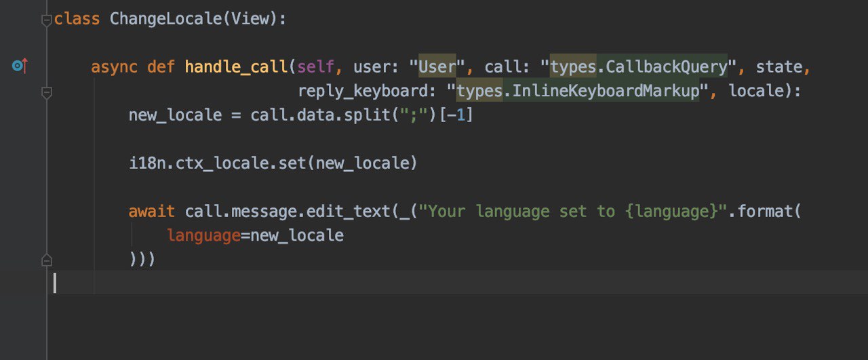Click the def keyword
Viewport: 868px width, 360px height.
pyautogui.click(x=161, y=67)
